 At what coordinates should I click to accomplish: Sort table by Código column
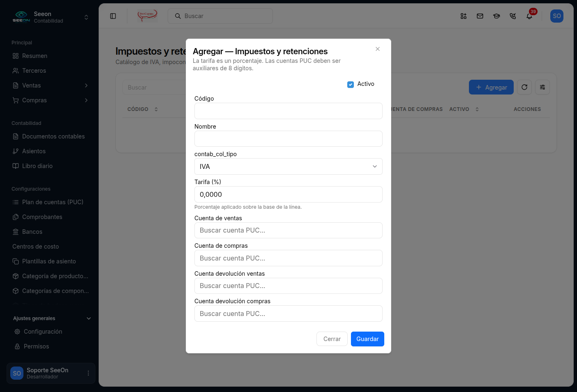point(143,109)
